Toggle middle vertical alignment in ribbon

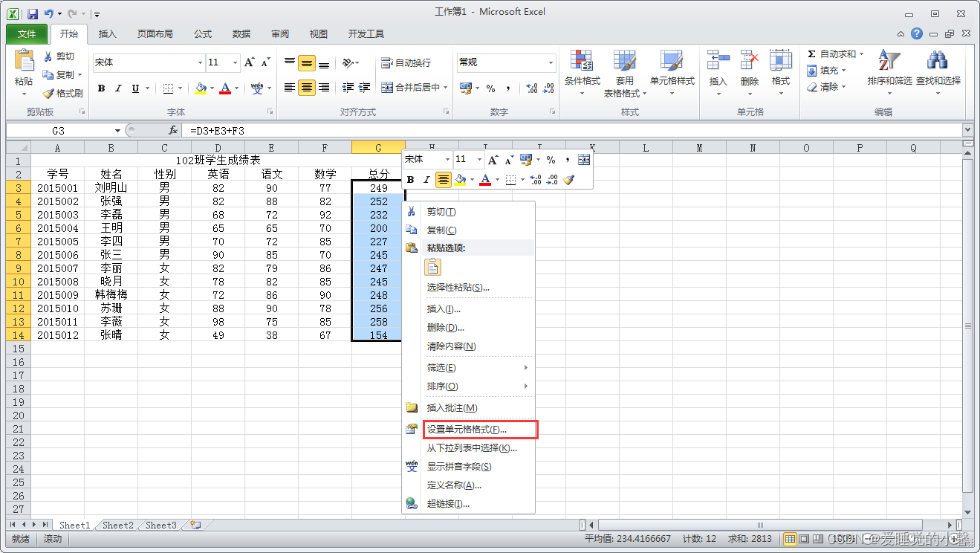pos(307,63)
